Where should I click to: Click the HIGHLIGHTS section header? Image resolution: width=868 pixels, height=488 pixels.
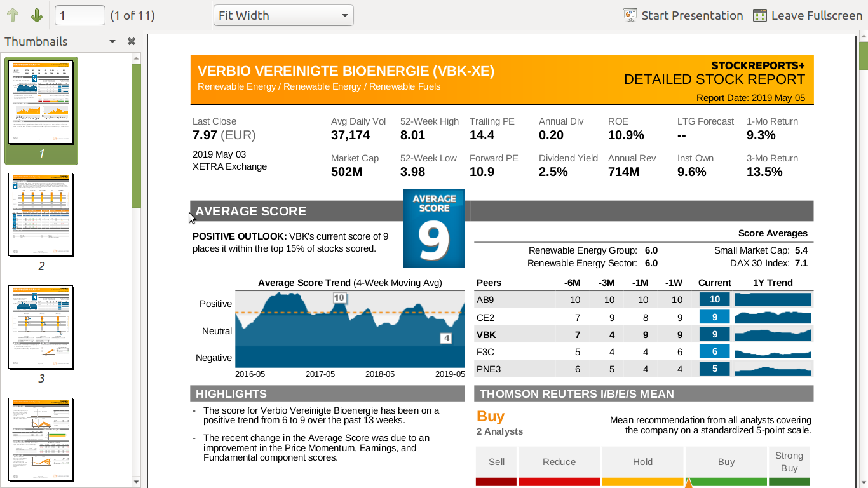click(x=327, y=393)
